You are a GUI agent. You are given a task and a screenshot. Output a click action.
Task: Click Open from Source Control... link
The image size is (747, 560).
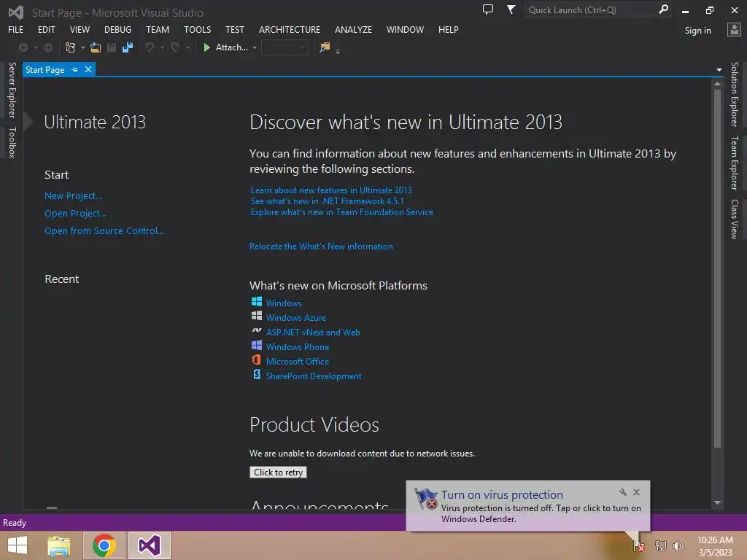[x=104, y=230]
